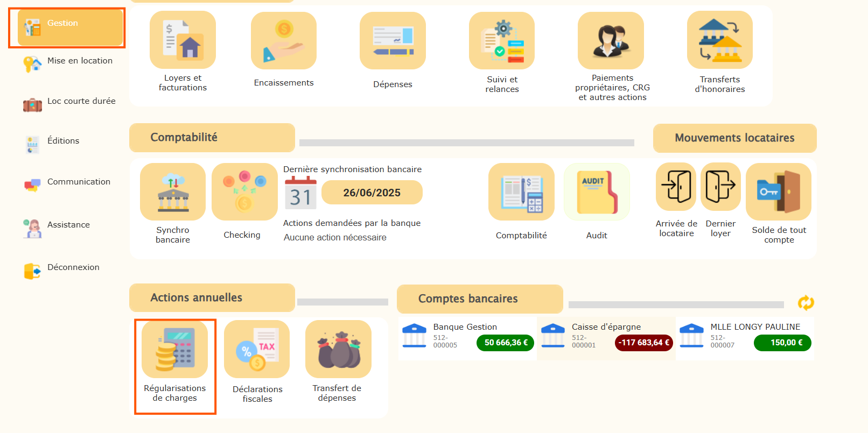Open Solde de tout compte icon
The width and height of the screenshot is (868, 433).
[779, 192]
